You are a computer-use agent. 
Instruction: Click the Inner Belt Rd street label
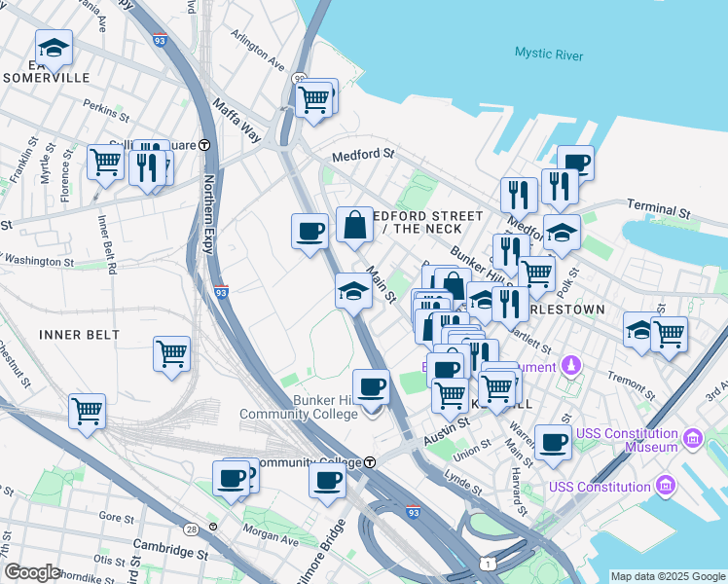click(x=107, y=244)
